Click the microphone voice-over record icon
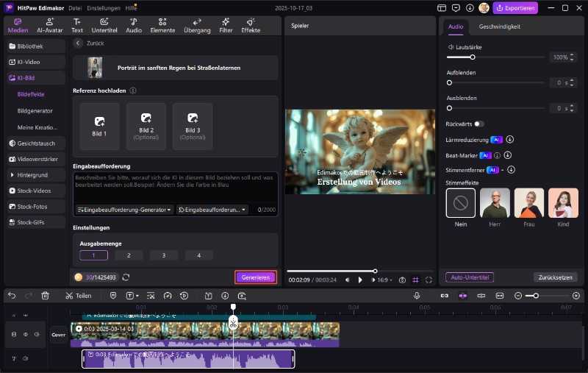Screen dimensions: 588x373 click(x=417, y=295)
